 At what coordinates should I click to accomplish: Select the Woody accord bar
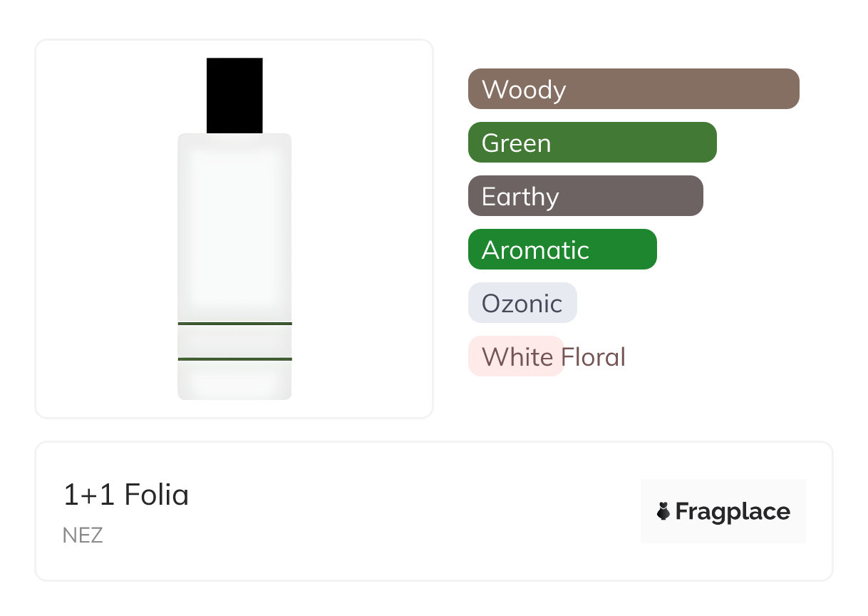tap(633, 89)
